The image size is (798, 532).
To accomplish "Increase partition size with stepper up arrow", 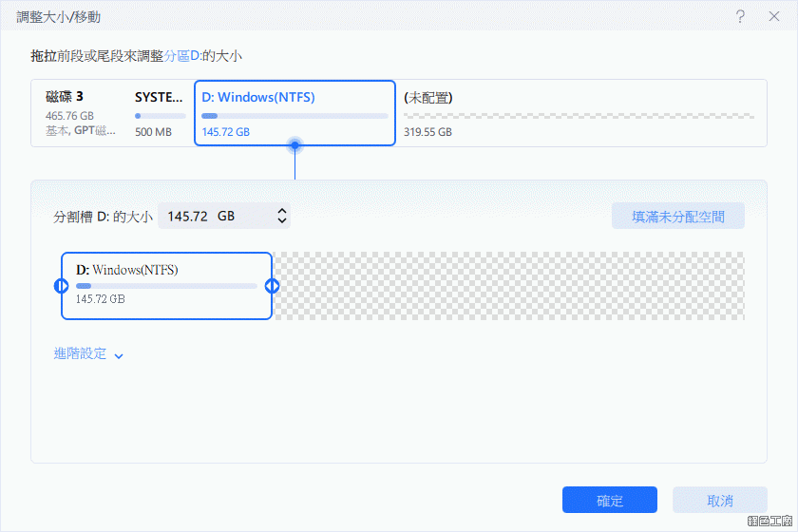I will coord(281,211).
